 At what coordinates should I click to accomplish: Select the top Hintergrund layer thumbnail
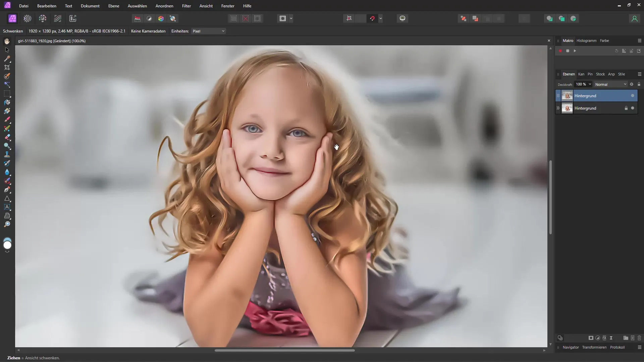[568, 96]
